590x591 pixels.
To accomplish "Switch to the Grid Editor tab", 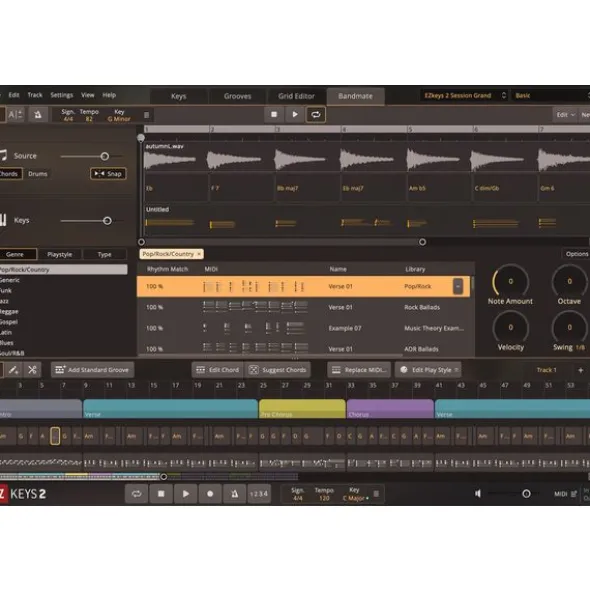I will click(296, 96).
